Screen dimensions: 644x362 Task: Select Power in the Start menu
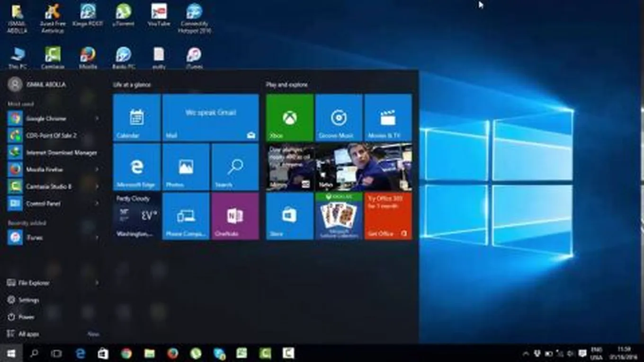(26, 317)
